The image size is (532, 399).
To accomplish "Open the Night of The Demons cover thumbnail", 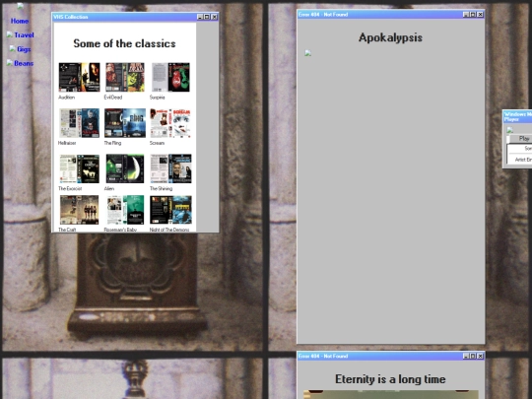I will (170, 210).
